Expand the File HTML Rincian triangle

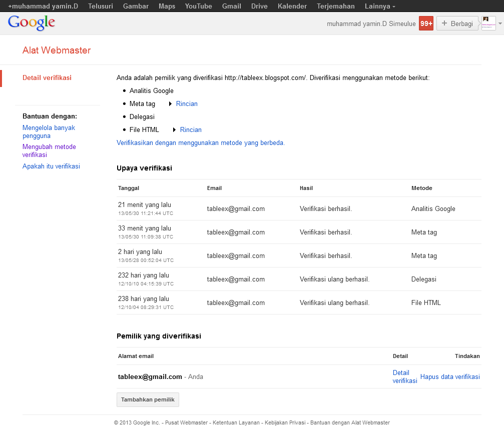pyautogui.click(x=174, y=129)
